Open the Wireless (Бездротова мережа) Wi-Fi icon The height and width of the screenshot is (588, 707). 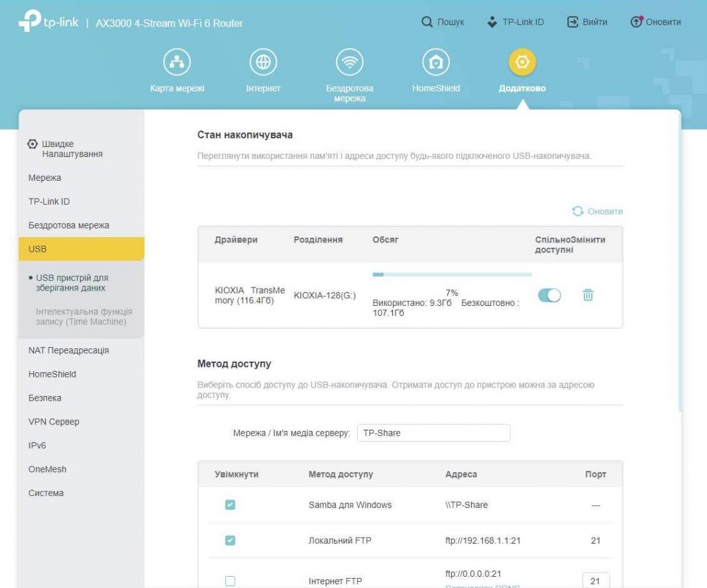click(x=349, y=63)
